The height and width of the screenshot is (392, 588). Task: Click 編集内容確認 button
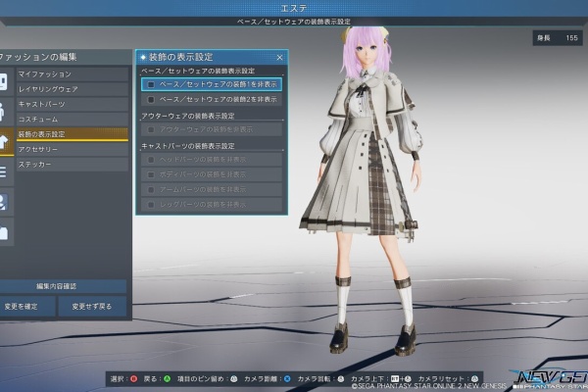pyautogui.click(x=63, y=286)
